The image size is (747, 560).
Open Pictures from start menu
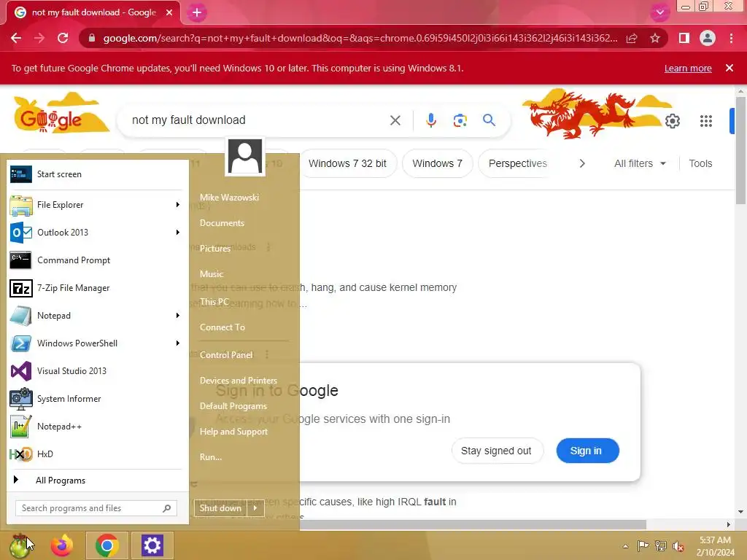215,249
